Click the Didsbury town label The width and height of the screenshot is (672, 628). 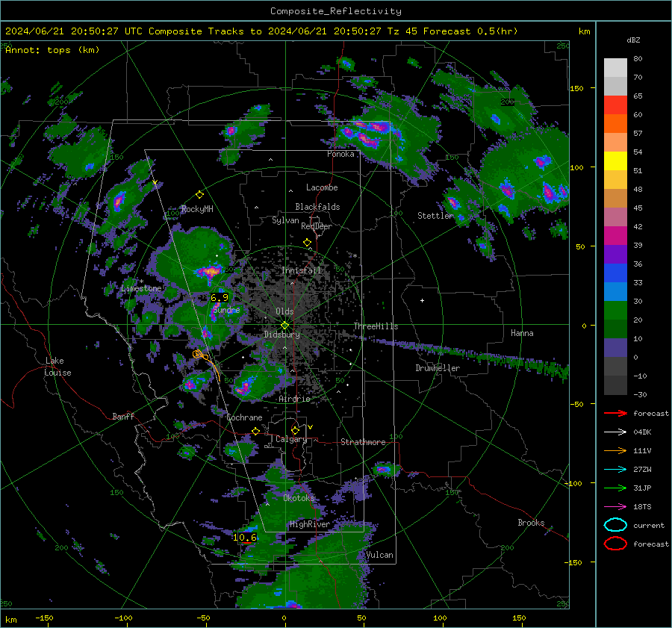coord(282,335)
